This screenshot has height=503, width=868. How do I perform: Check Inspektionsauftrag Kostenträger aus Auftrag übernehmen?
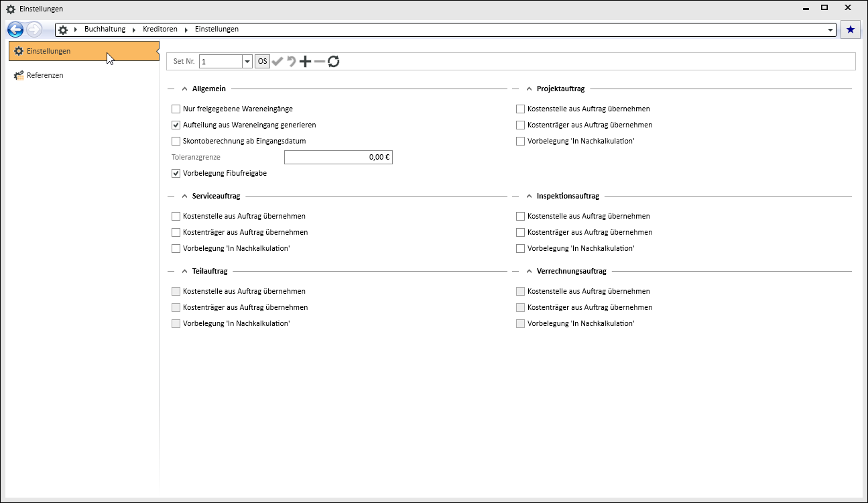pyautogui.click(x=521, y=232)
